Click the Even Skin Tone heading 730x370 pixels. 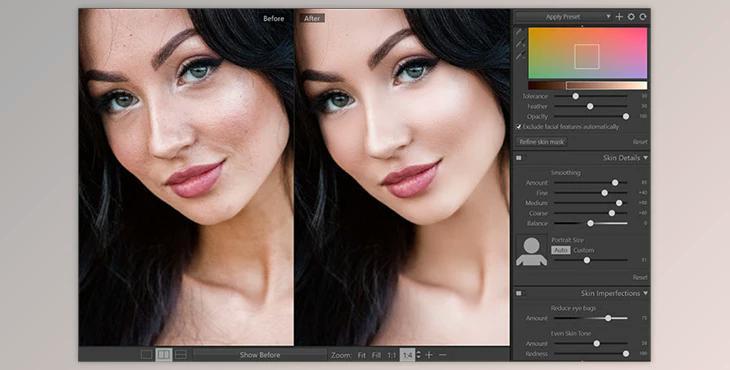[x=571, y=334]
